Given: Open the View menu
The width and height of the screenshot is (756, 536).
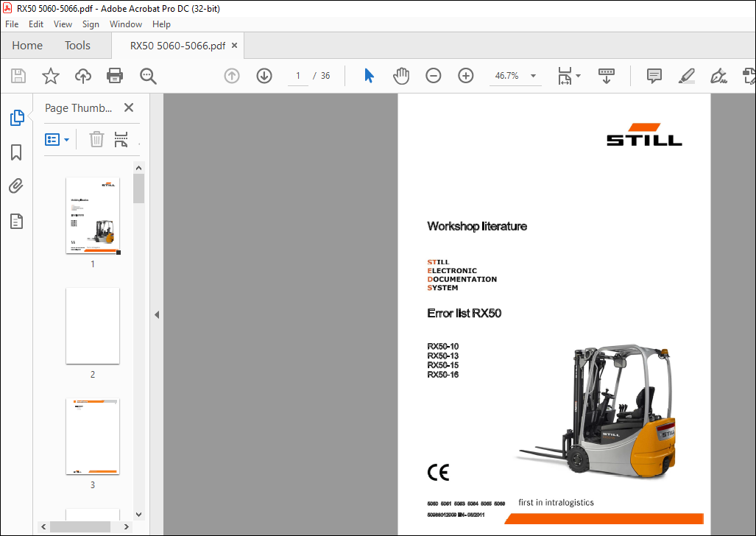Looking at the screenshot, I should point(63,24).
